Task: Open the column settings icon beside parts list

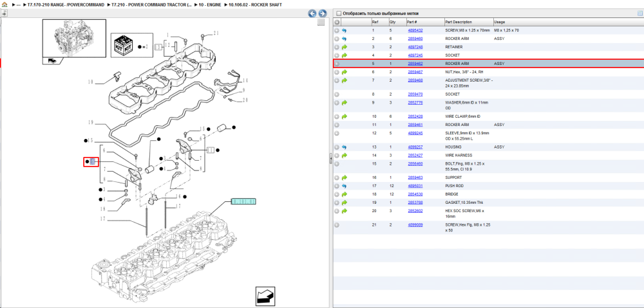Action: pyautogui.click(x=639, y=14)
